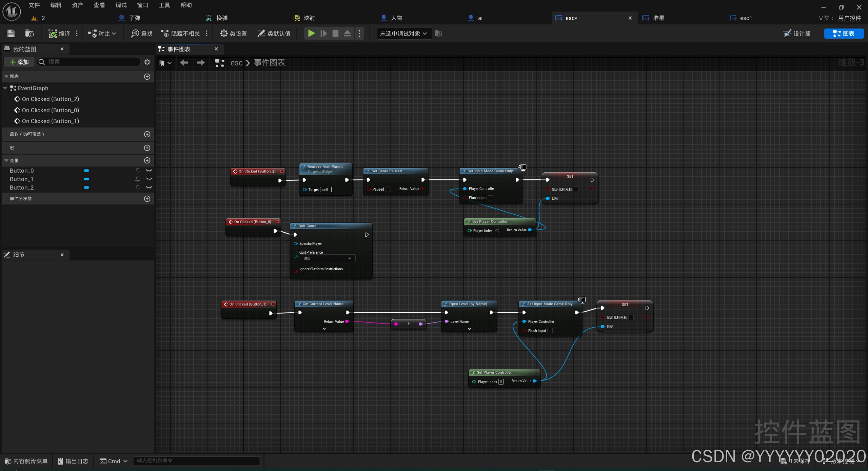Toggle visibility eye for Button_0 variable
The image size is (868, 471).
pos(149,171)
